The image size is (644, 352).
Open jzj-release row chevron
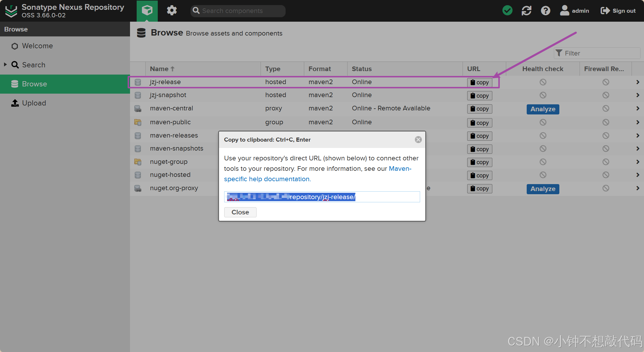coord(638,82)
